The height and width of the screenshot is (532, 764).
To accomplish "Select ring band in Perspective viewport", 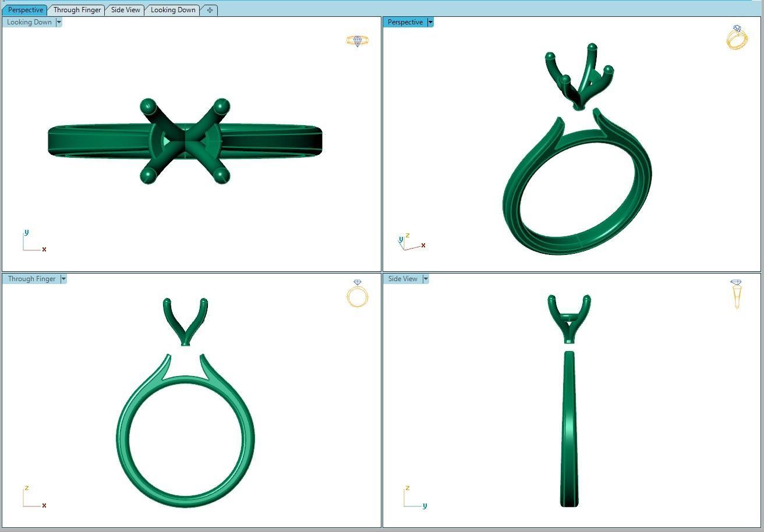I will [576, 182].
